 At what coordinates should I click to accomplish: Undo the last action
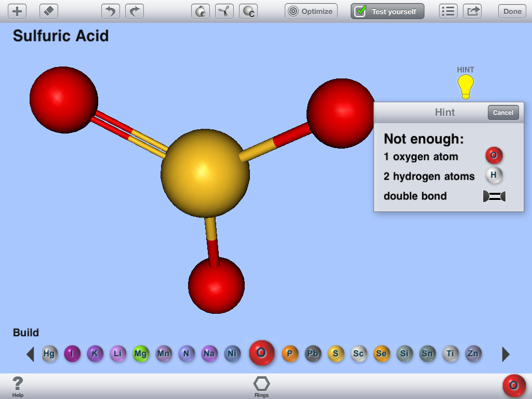(110, 11)
